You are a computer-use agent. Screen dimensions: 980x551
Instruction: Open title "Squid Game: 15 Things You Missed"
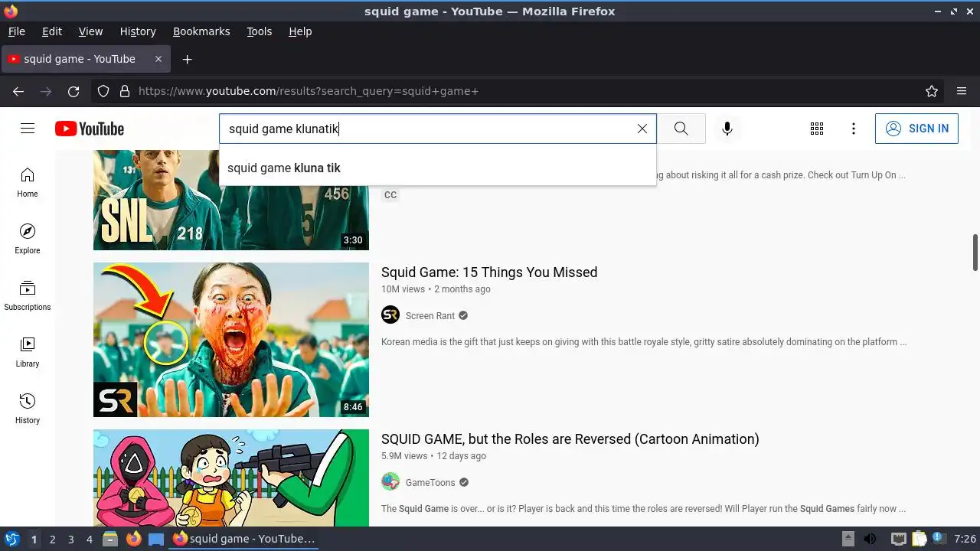coord(489,272)
